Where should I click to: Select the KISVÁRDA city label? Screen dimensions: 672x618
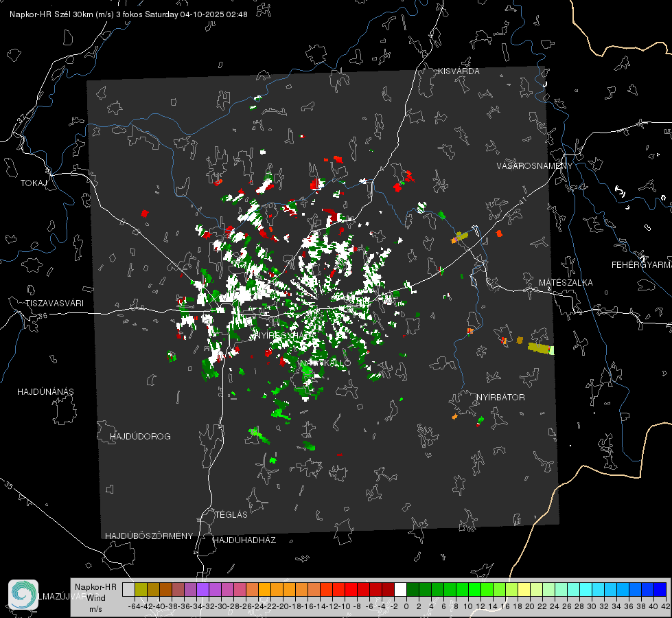click(459, 71)
